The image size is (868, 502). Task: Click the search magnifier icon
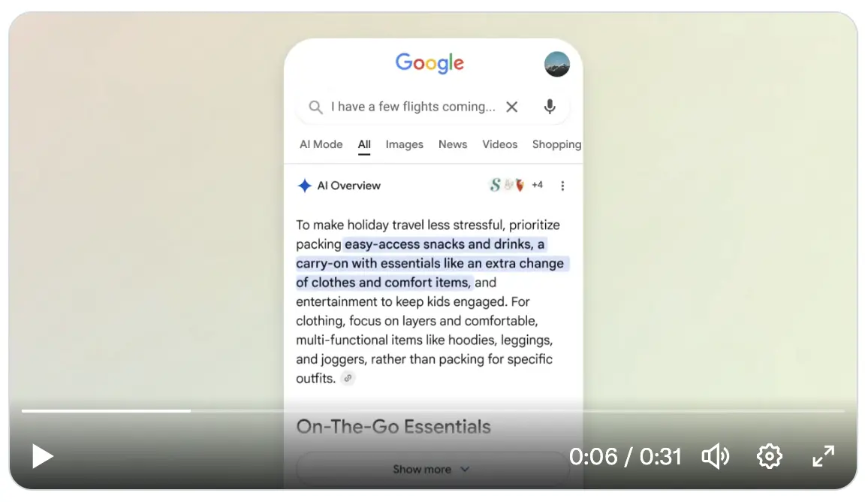point(315,107)
